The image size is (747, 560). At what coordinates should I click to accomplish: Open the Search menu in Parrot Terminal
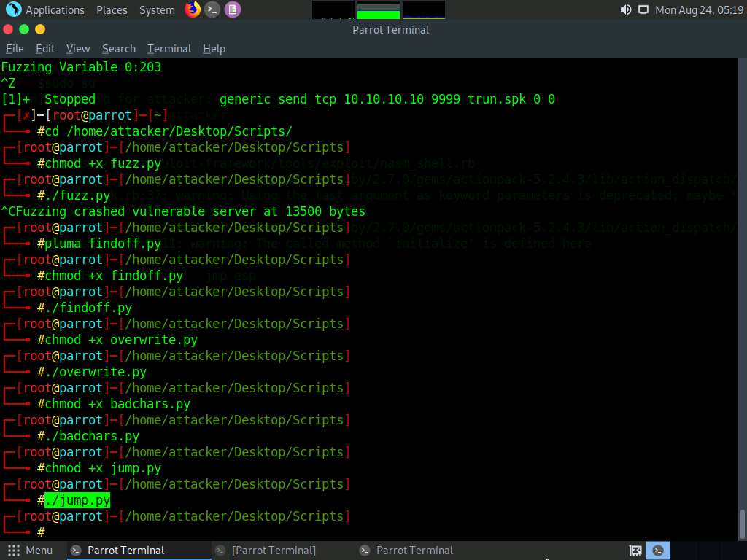(119, 49)
